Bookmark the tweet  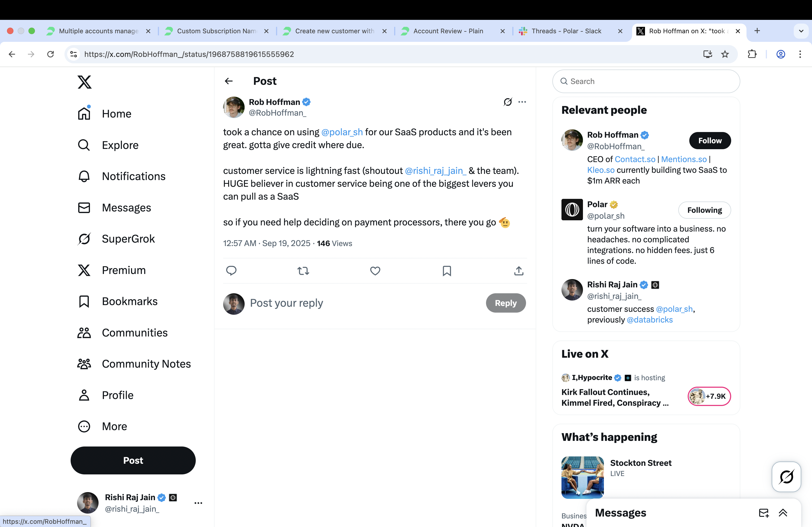(x=447, y=271)
